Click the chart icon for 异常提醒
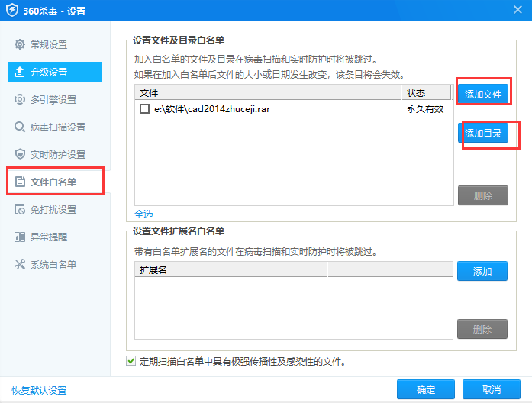 pyautogui.click(x=20, y=237)
